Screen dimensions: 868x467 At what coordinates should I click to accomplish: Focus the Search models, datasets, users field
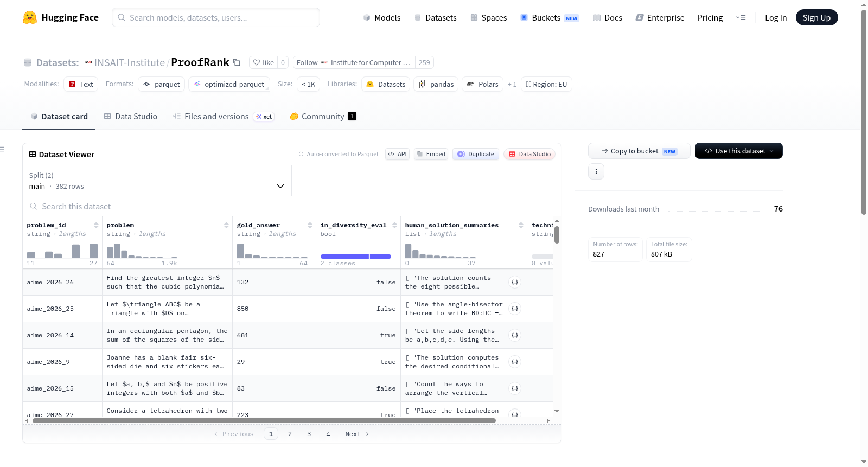point(216,17)
